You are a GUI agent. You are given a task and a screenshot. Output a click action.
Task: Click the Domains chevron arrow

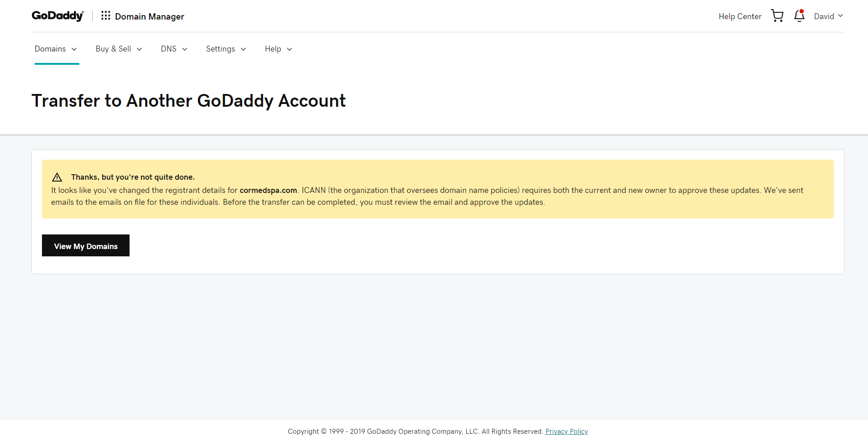pos(74,49)
